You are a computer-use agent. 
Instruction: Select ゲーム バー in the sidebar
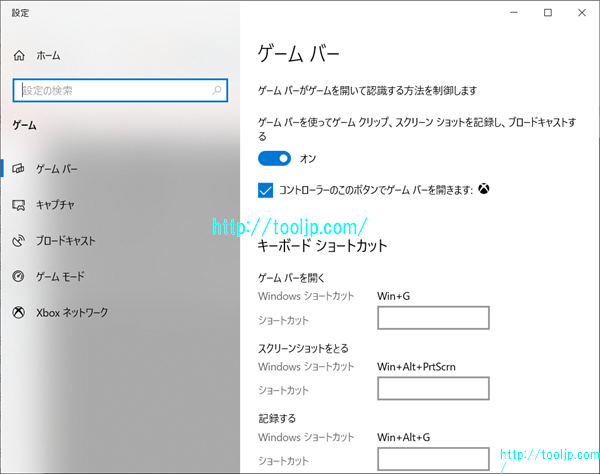57,168
